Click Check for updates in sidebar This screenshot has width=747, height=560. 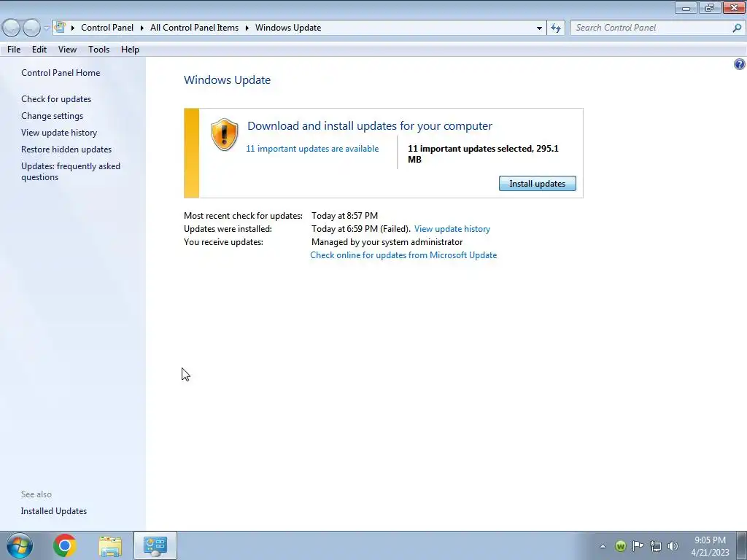pos(56,99)
